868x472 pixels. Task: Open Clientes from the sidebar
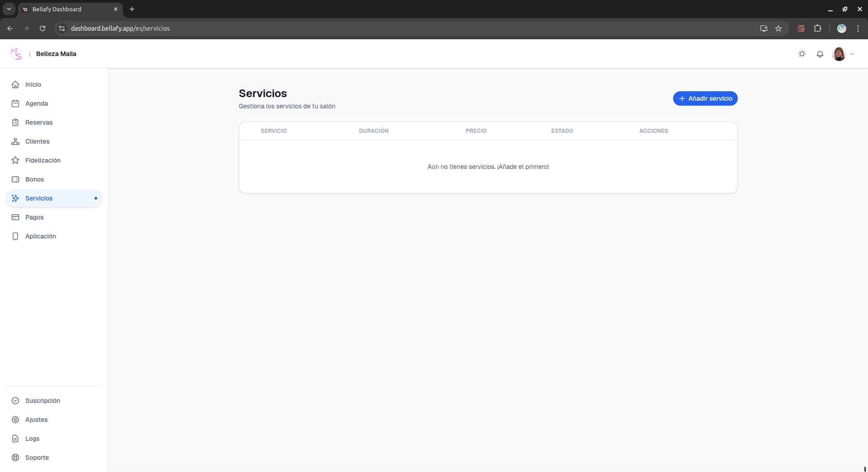[15, 141]
